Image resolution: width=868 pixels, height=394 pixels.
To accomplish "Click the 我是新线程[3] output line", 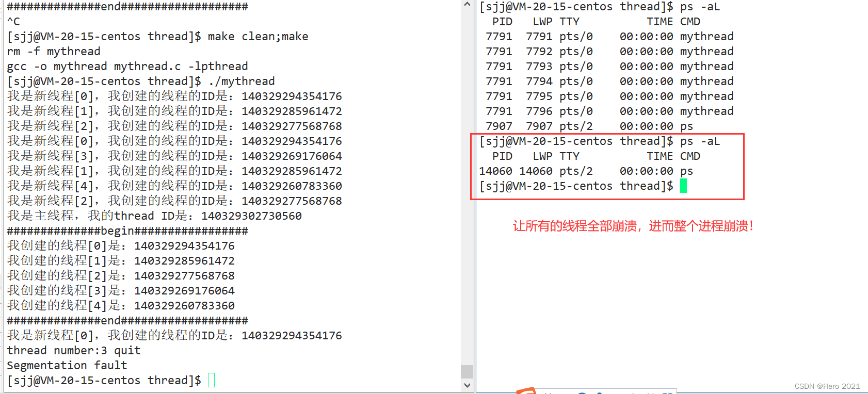I will tap(174, 156).
